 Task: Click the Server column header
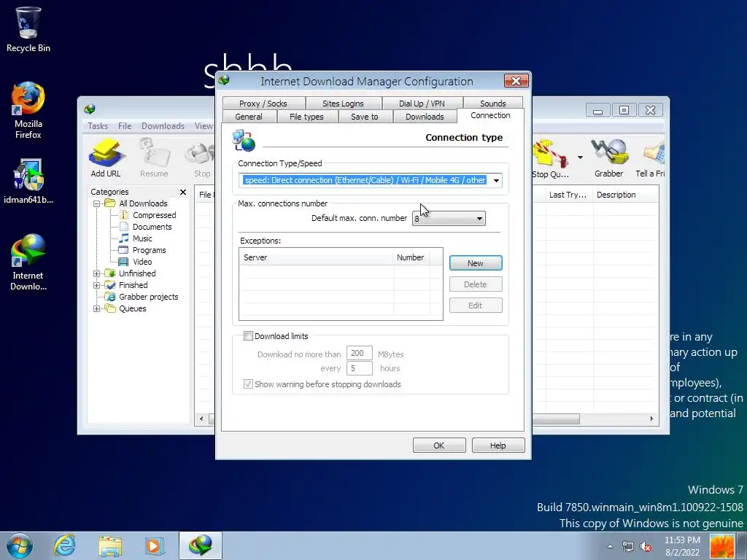[x=317, y=257]
